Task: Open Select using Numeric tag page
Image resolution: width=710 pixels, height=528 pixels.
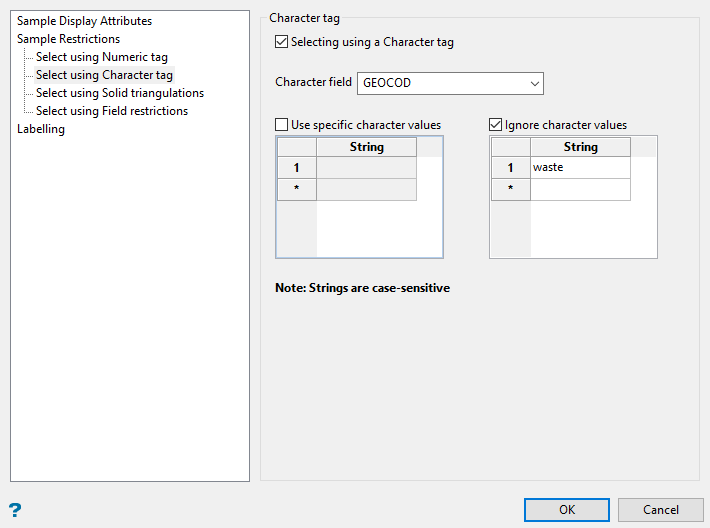Action: [101, 57]
